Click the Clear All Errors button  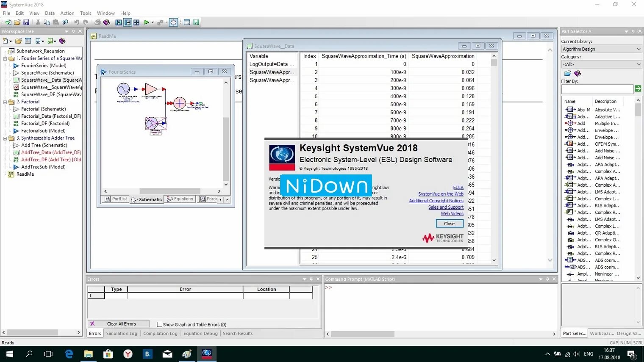[x=119, y=324]
